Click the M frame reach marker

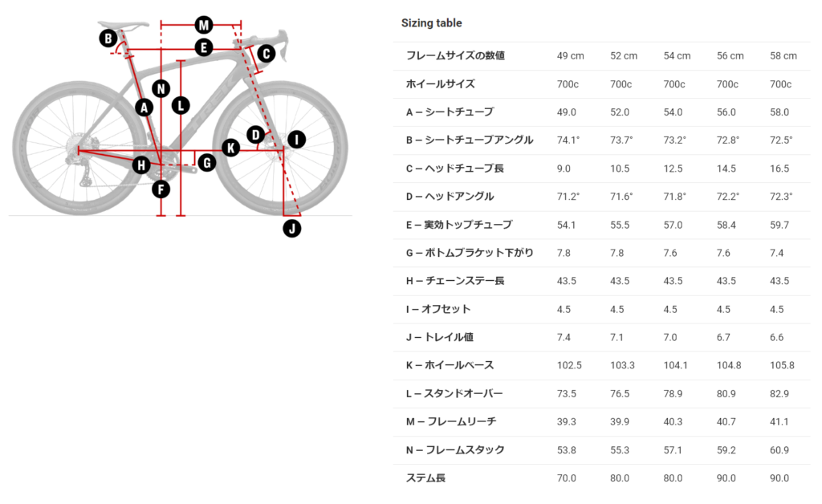[x=203, y=23]
